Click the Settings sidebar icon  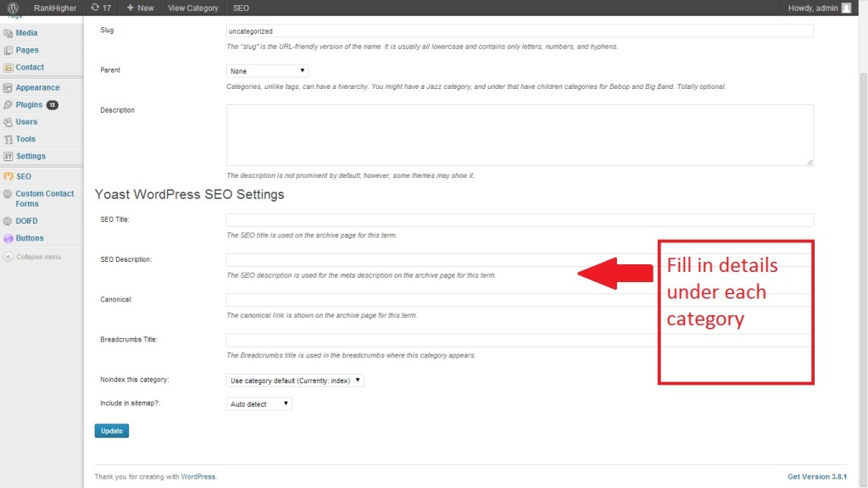8,156
